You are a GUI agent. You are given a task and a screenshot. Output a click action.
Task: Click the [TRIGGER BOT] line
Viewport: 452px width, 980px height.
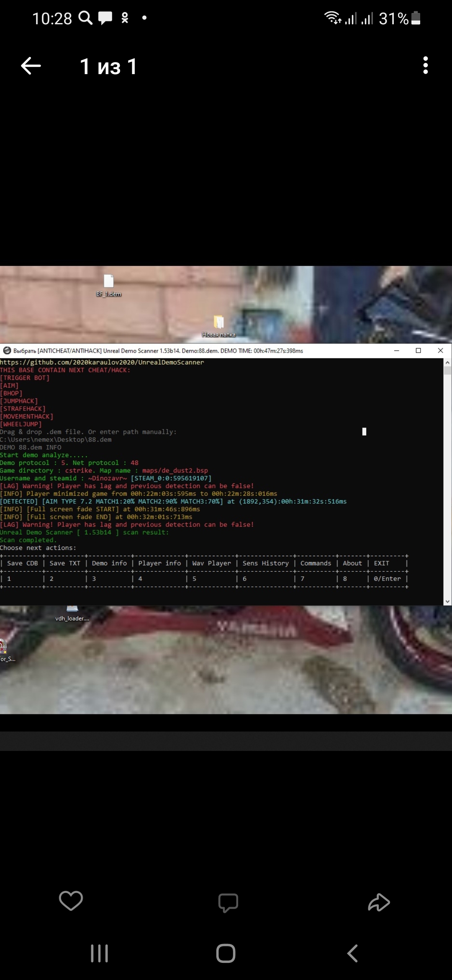pos(25,378)
